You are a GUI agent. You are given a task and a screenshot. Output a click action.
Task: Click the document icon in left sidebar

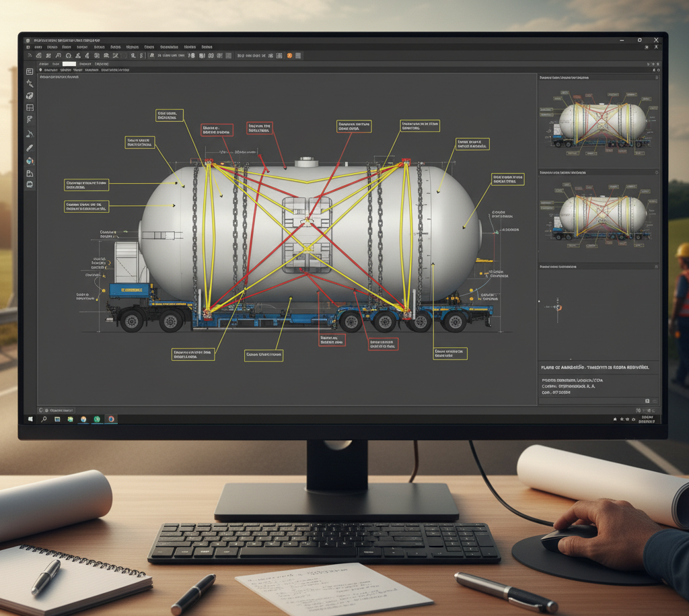30,173
